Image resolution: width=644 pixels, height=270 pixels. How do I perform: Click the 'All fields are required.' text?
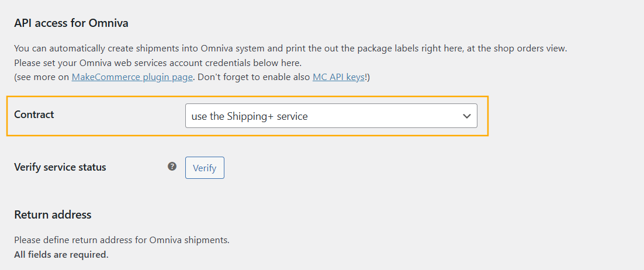[x=61, y=254]
